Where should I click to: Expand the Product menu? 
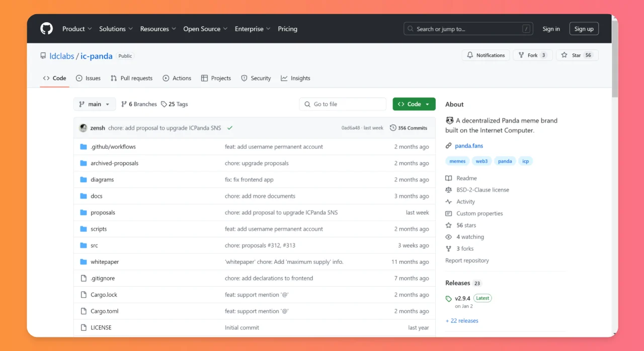(x=77, y=29)
